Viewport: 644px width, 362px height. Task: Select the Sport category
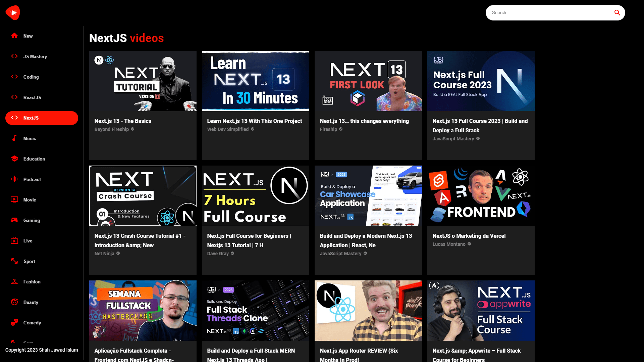(42, 261)
